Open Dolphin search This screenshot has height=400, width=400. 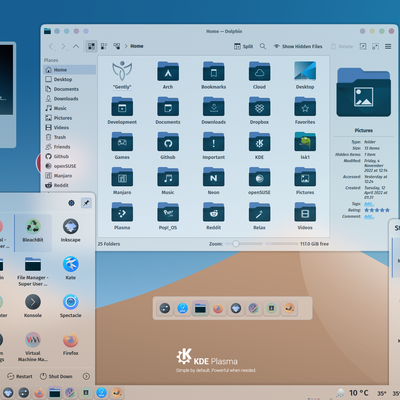[x=263, y=46]
